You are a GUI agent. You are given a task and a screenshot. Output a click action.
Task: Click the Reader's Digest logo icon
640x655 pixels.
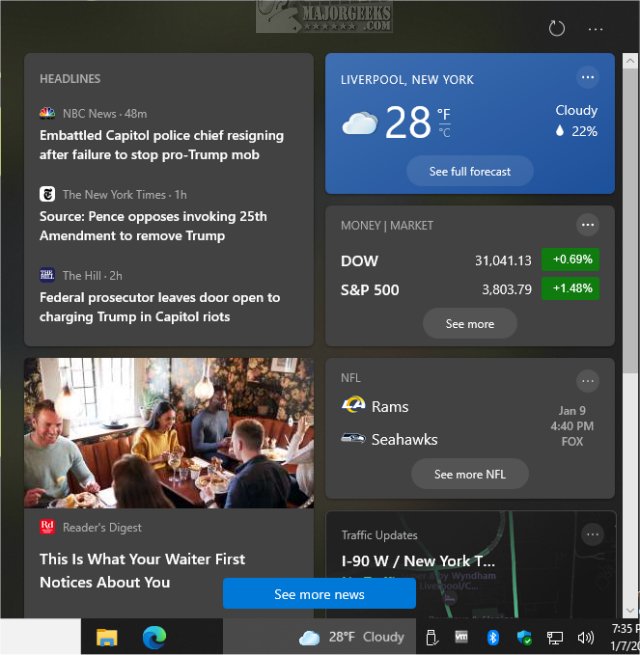coord(47,527)
